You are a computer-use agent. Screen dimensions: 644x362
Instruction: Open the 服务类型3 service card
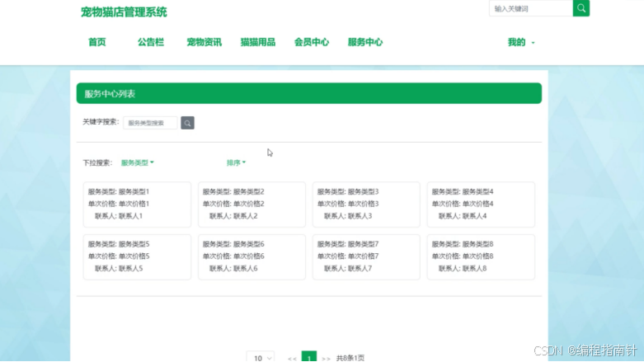point(366,205)
